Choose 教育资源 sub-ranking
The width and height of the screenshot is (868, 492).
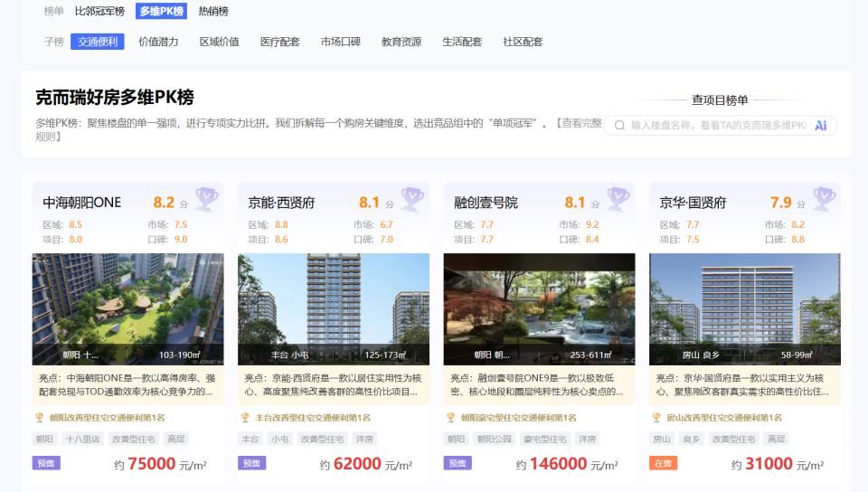(401, 42)
